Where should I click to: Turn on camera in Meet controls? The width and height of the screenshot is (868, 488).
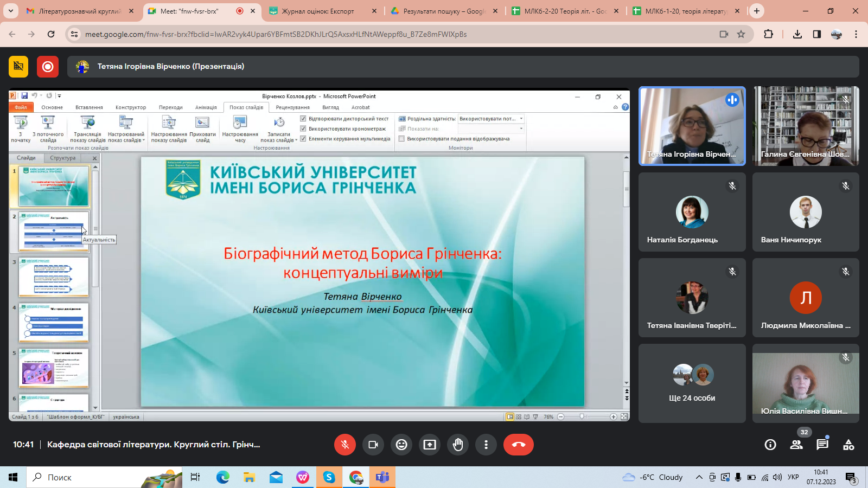(373, 445)
